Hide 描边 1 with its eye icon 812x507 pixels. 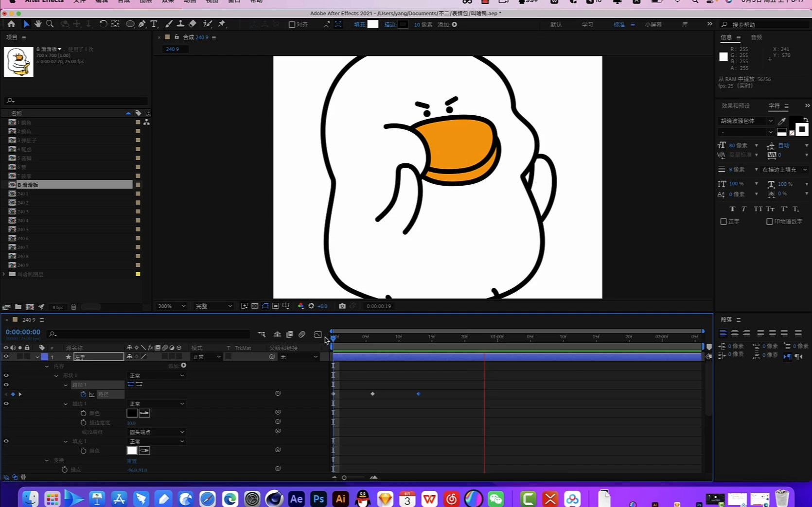(x=6, y=403)
